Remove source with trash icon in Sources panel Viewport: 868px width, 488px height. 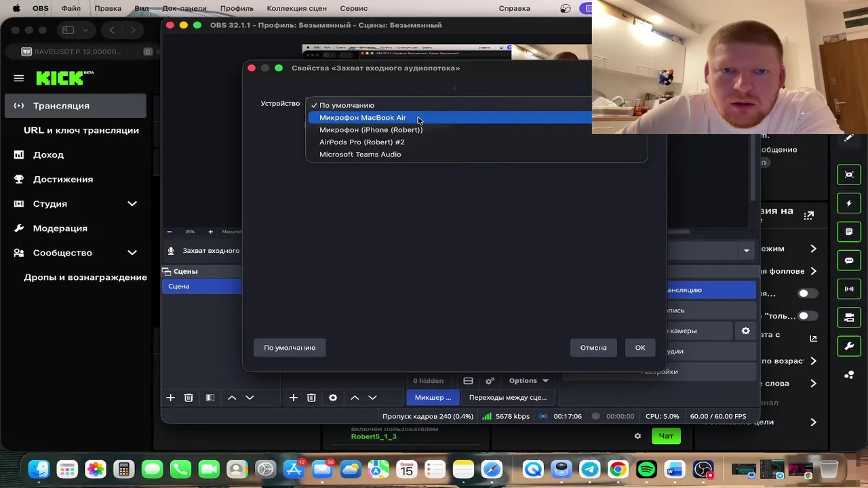(311, 398)
